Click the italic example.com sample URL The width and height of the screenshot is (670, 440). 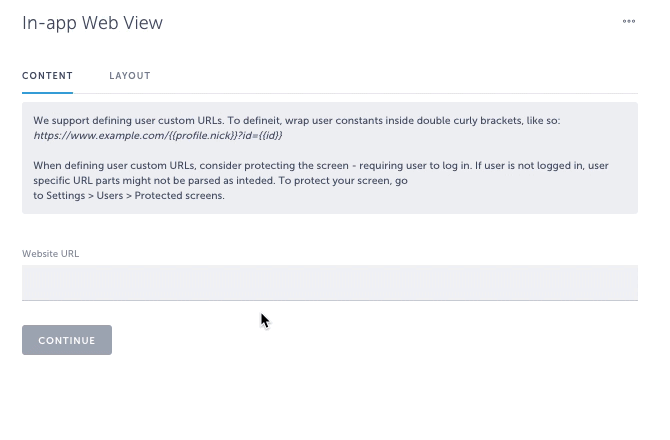click(158, 135)
